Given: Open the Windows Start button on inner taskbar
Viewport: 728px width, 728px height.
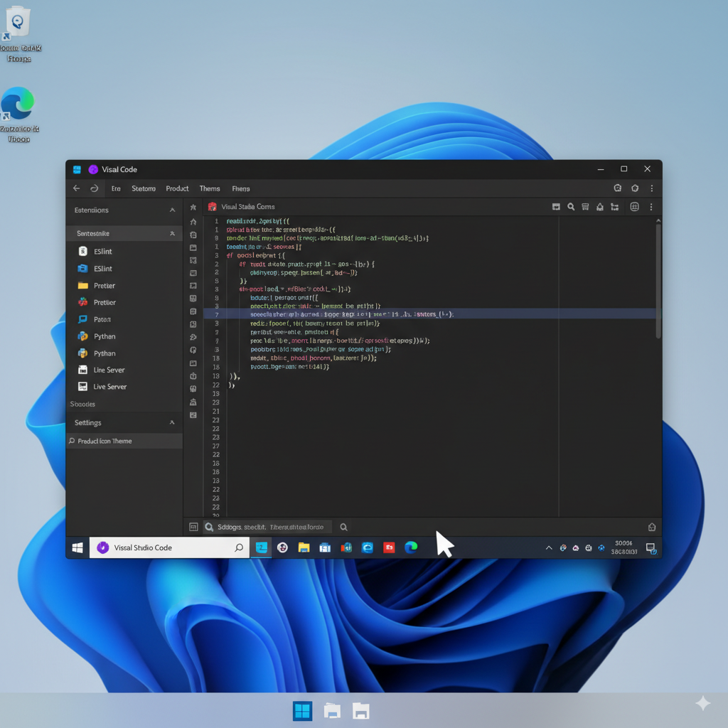Looking at the screenshot, I should tap(77, 548).
